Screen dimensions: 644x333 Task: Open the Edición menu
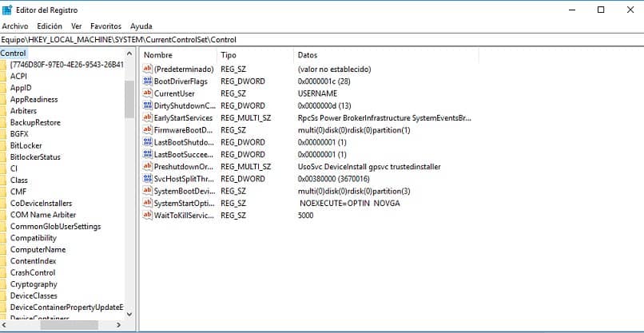coord(50,26)
